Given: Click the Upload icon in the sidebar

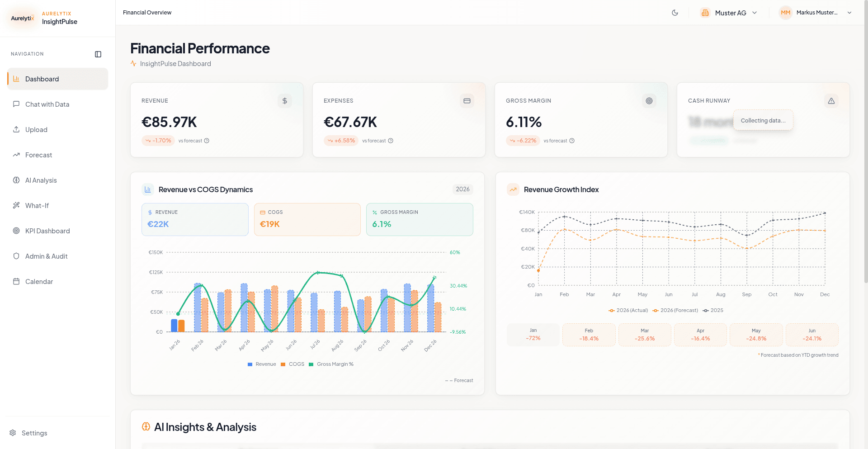Looking at the screenshot, I should click(16, 129).
